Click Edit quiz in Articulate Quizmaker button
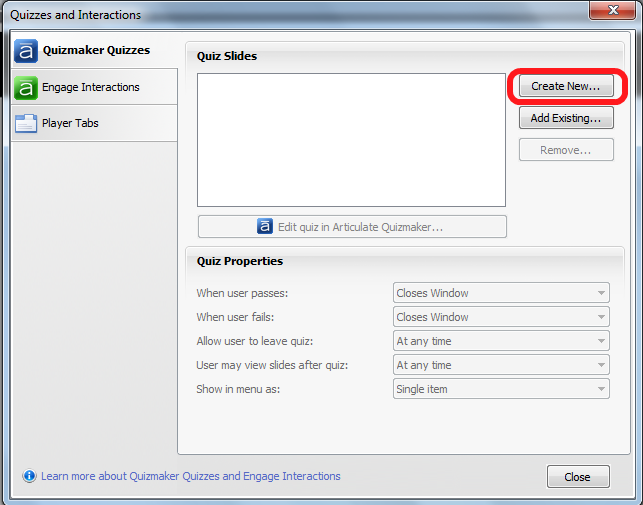643x505 pixels. 352,227
